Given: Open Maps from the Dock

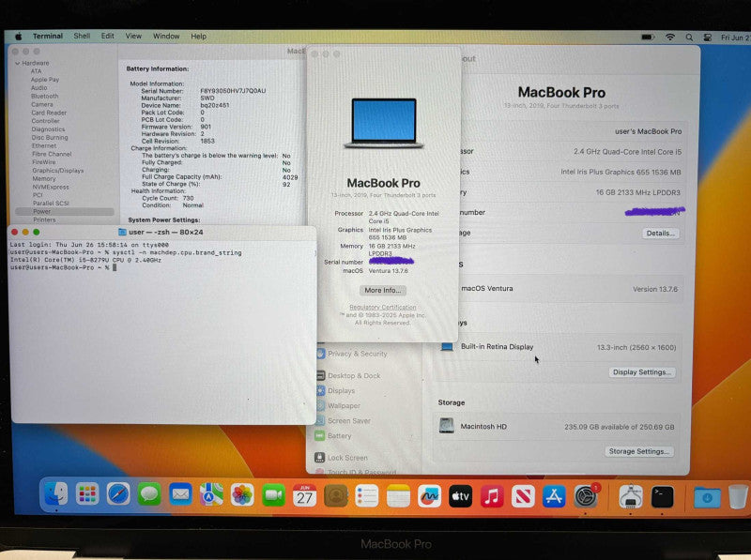Looking at the screenshot, I should tap(211, 495).
